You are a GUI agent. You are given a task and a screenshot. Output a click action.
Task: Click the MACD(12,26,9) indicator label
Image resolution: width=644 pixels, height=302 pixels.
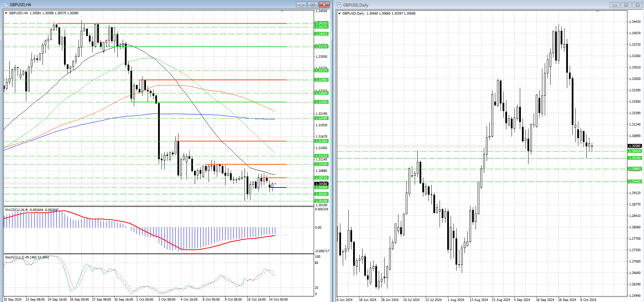(x=31, y=210)
